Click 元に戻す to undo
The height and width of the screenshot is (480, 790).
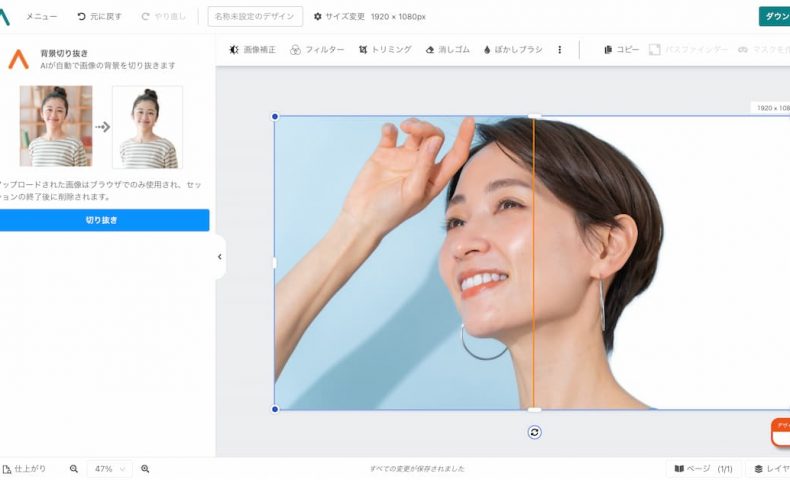tap(101, 17)
